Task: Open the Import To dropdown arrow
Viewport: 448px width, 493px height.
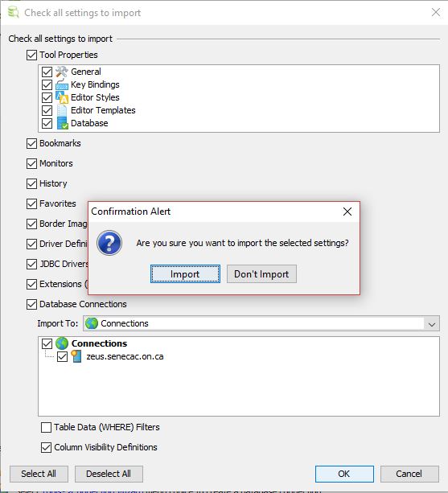Action: coord(432,324)
